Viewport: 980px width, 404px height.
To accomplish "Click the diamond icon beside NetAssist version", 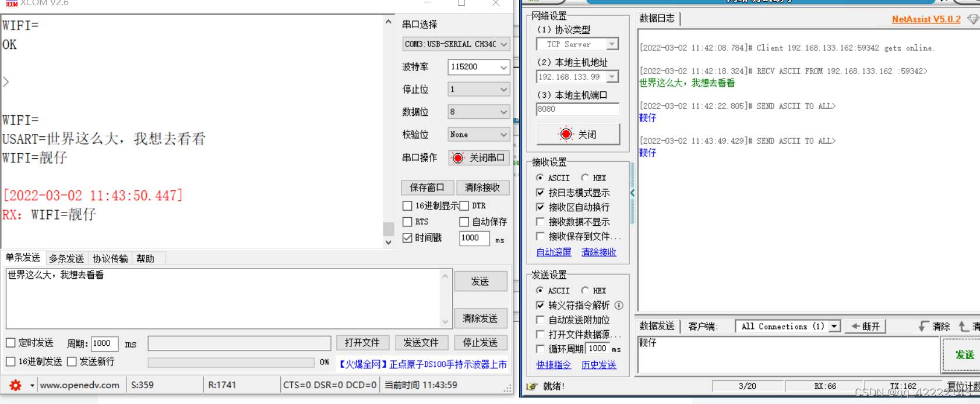I will (x=972, y=19).
